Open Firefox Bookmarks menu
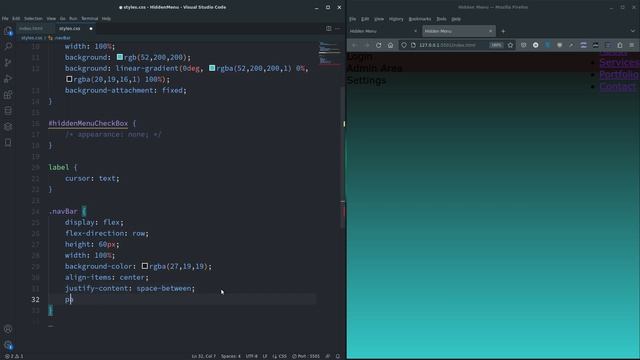This screenshot has height=360, width=640. (x=420, y=19)
